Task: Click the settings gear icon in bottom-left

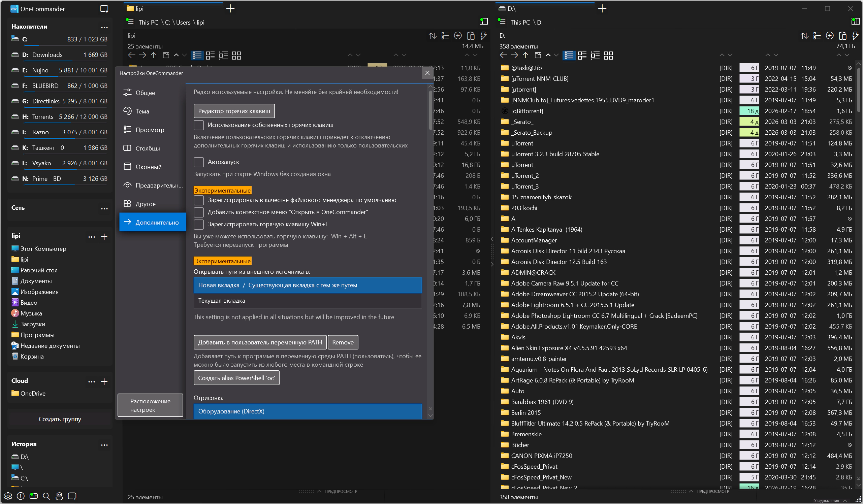Action: [8, 496]
